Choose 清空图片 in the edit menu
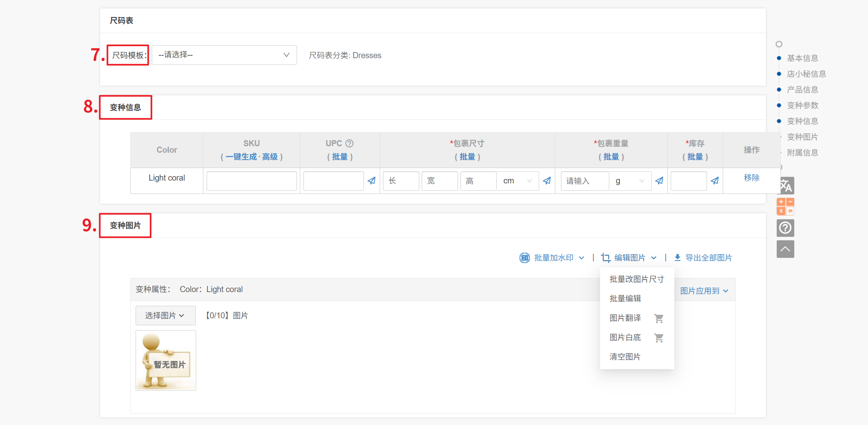Image resolution: width=868 pixels, height=425 pixels. [625, 357]
